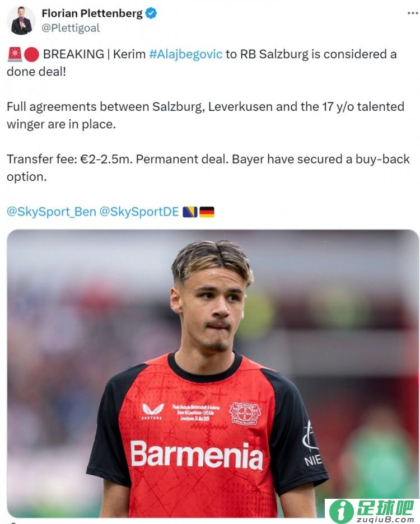Click the @Plettigoal handle
The image size is (420, 524).
71,28
